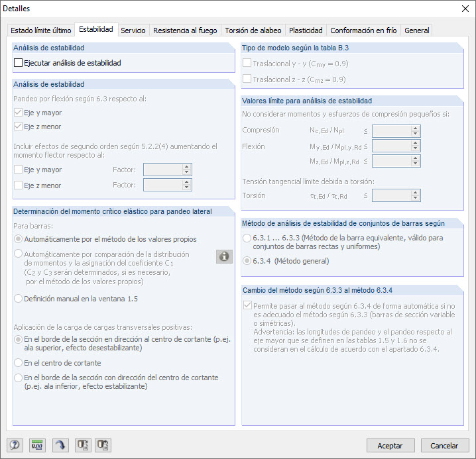Increase My,Ed / Mpl,y,Rd limit stepper
Screen dimensions: 476x459
coord(415,144)
